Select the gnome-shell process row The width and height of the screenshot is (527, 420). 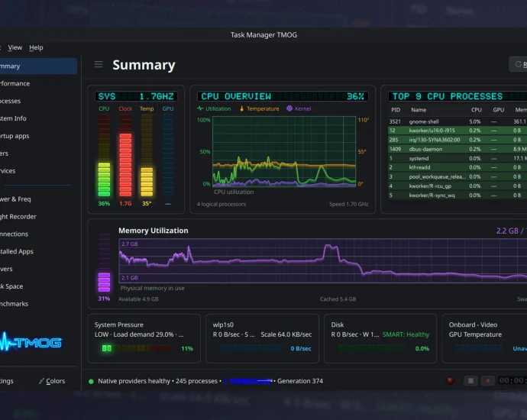pos(457,121)
